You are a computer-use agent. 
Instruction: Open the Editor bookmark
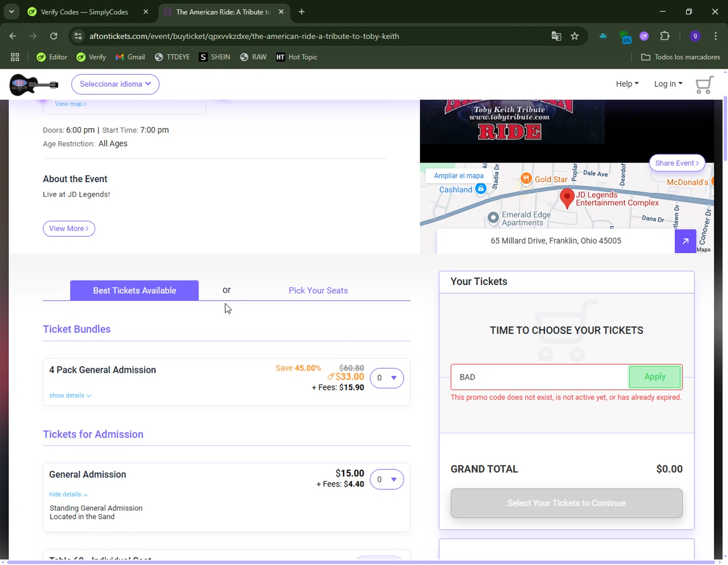(x=52, y=57)
